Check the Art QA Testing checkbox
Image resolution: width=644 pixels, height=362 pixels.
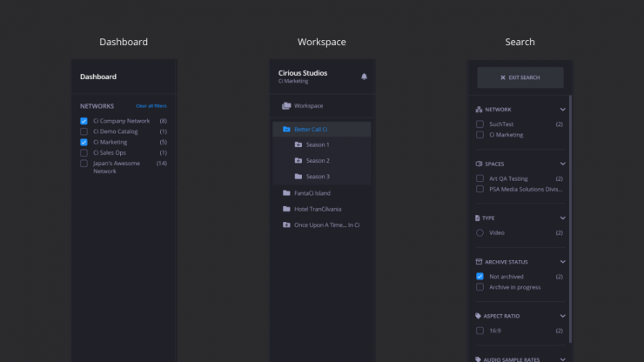point(480,178)
